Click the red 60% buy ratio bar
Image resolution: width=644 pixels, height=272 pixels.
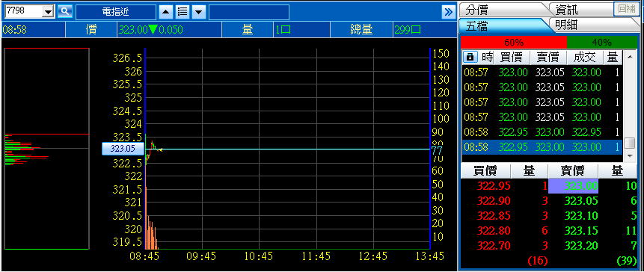(514, 42)
